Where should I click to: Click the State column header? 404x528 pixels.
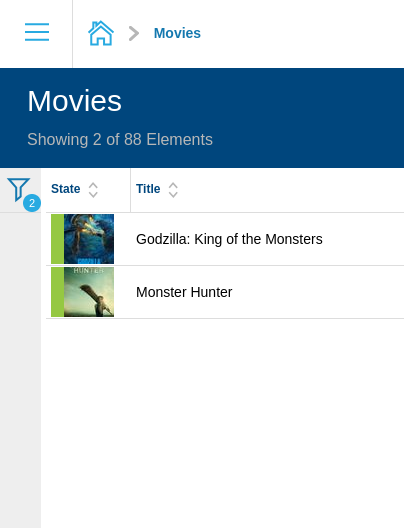pos(66,189)
